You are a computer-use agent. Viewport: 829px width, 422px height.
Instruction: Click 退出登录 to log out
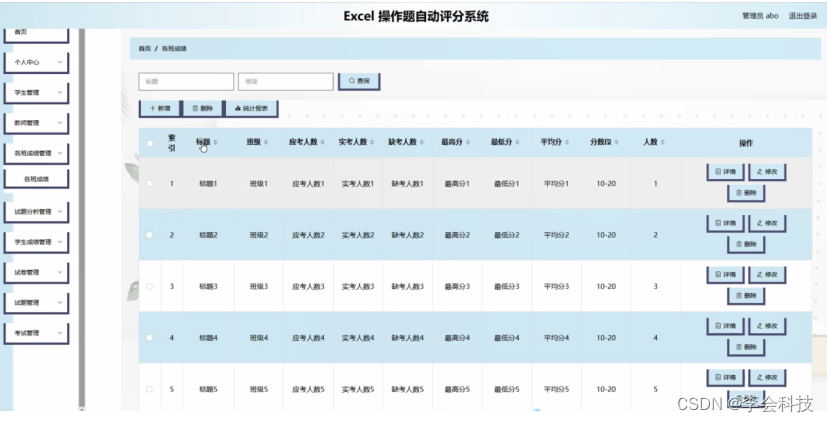tap(803, 16)
